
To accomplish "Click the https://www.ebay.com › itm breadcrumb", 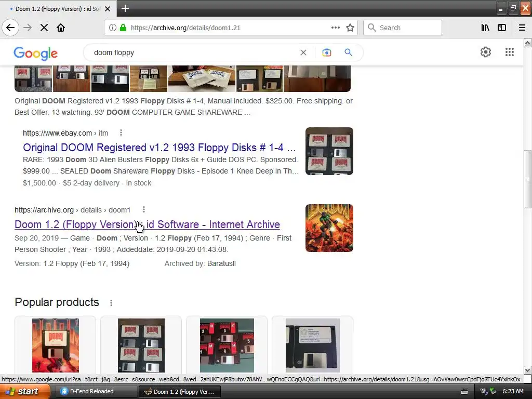I will click(65, 133).
